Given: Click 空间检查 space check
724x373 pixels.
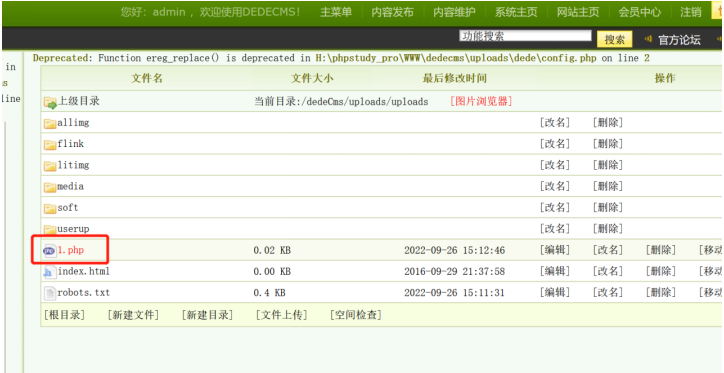Looking at the screenshot, I should 356,315.
